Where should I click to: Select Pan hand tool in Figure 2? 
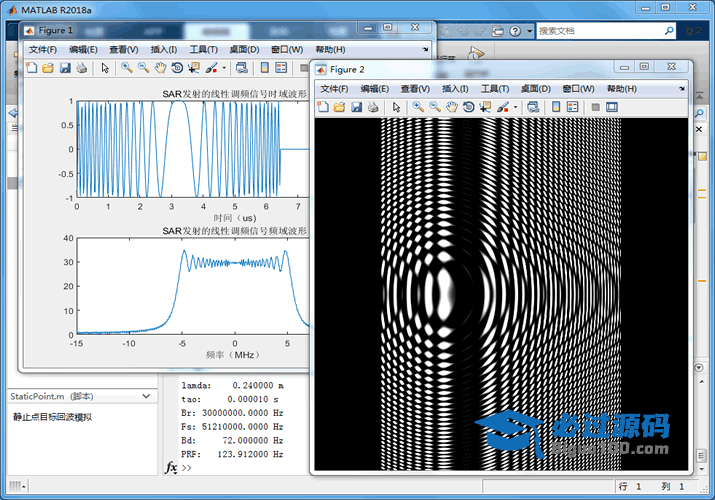point(451,107)
